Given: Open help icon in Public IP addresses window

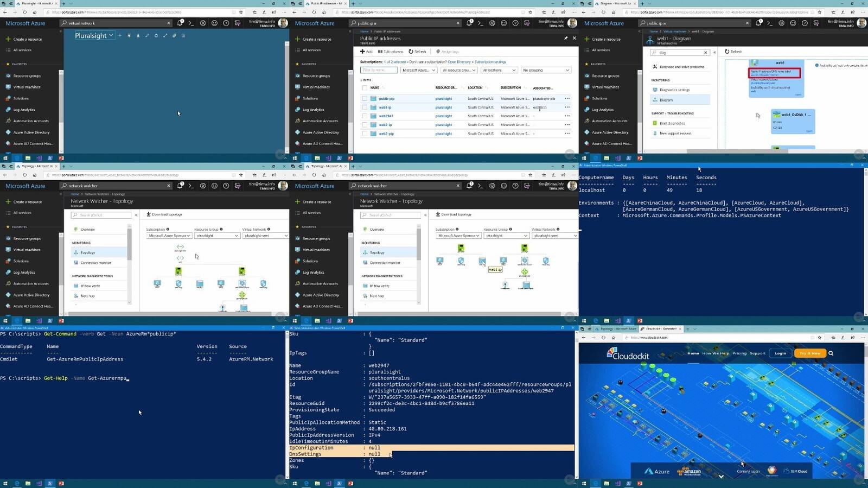Looking at the screenshot, I should [x=515, y=23].
